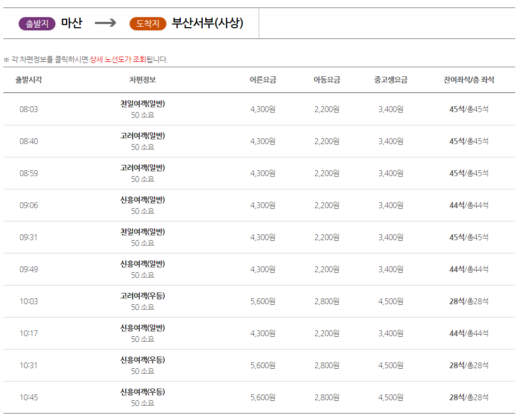Click adult fare 4,300원 in 09:06 row
This screenshot has height=420, width=520.
(x=263, y=205)
